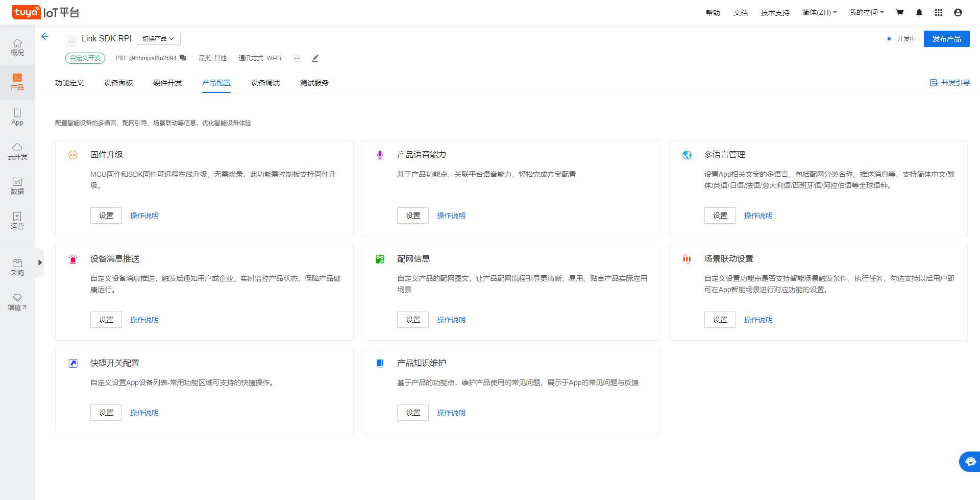980x500 pixels.
Task: Open the 简体(ZH) language dropdown
Action: click(x=819, y=12)
